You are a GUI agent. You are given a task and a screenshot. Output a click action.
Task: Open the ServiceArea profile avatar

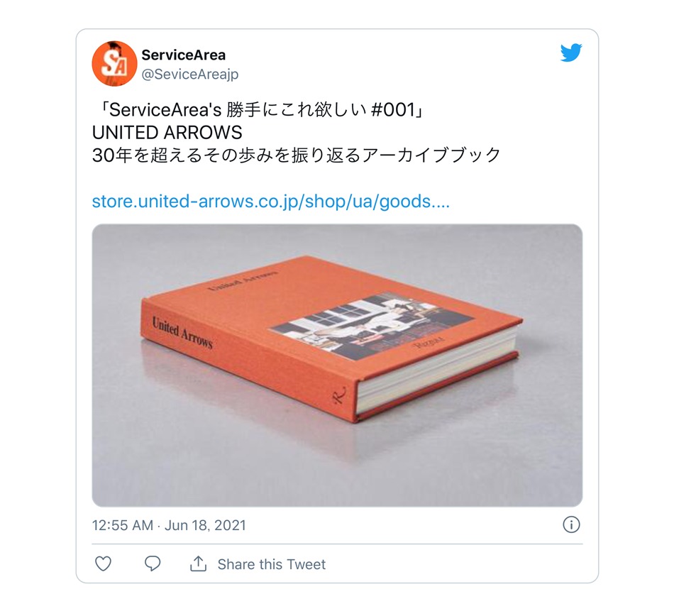[114, 64]
